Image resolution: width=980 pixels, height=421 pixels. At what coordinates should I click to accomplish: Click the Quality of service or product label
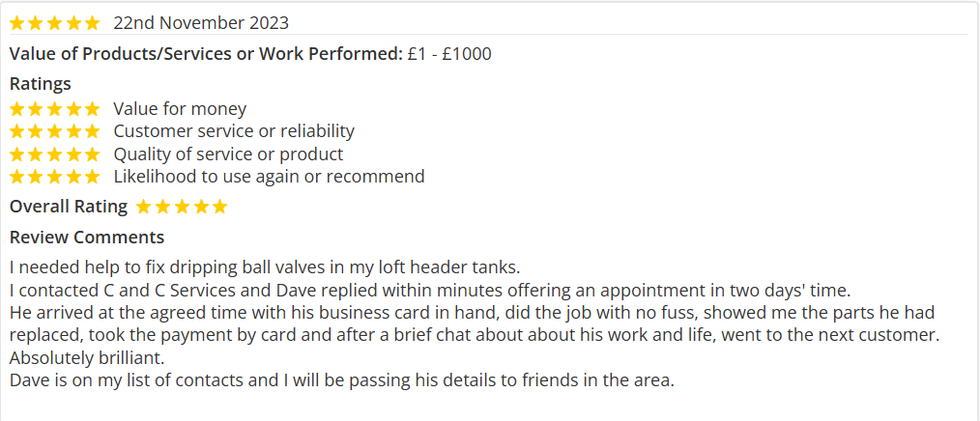coord(228,154)
